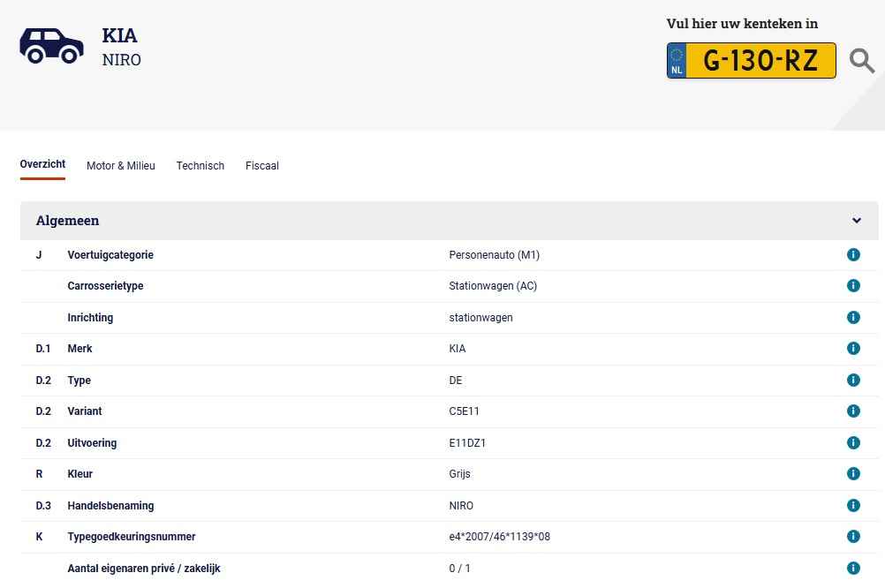
Task: Click the Carrosserietype label
Action: point(105,286)
